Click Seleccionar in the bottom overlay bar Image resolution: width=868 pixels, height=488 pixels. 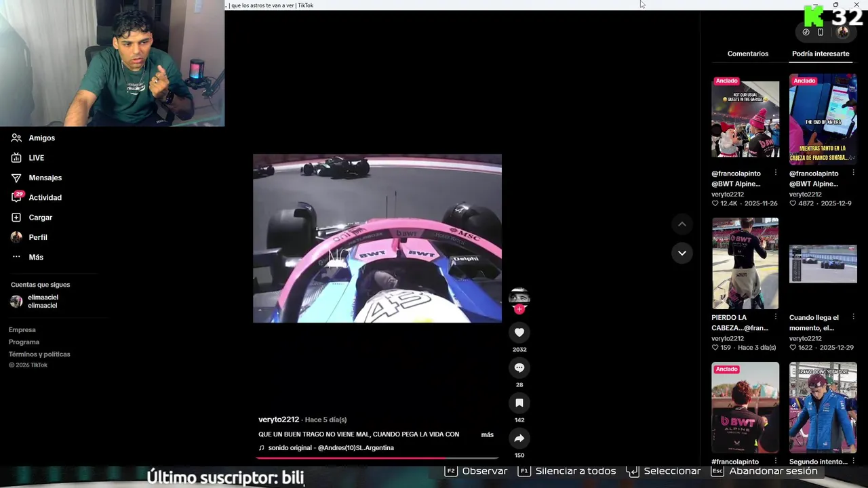point(664,471)
